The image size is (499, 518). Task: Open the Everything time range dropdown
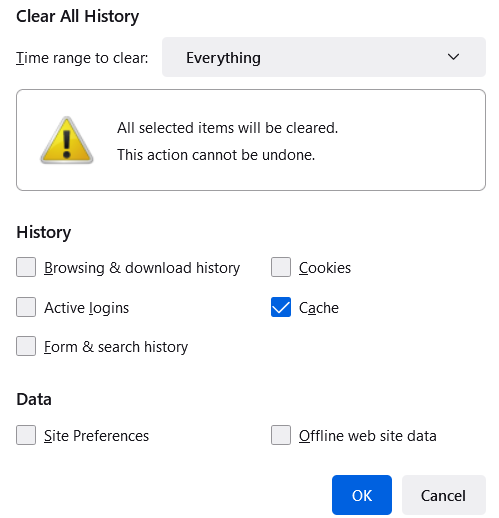tap(324, 57)
